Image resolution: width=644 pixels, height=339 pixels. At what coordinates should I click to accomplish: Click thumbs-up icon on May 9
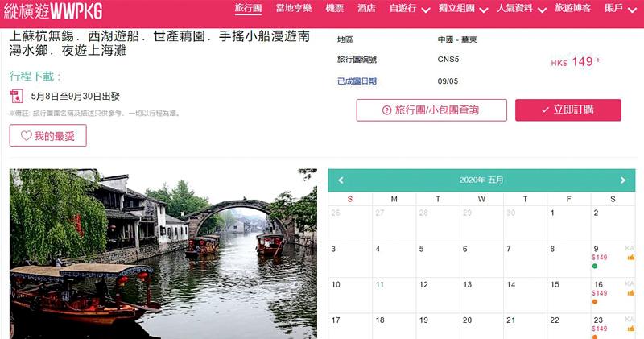631,258
